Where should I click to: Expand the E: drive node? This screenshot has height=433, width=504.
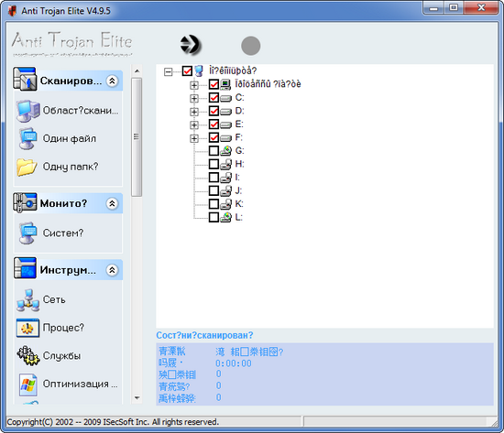(194, 124)
